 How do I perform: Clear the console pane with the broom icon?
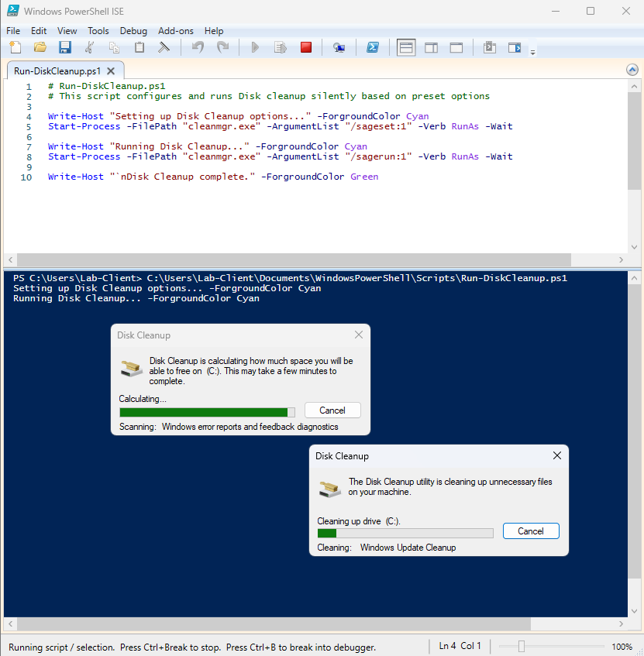pyautogui.click(x=164, y=47)
